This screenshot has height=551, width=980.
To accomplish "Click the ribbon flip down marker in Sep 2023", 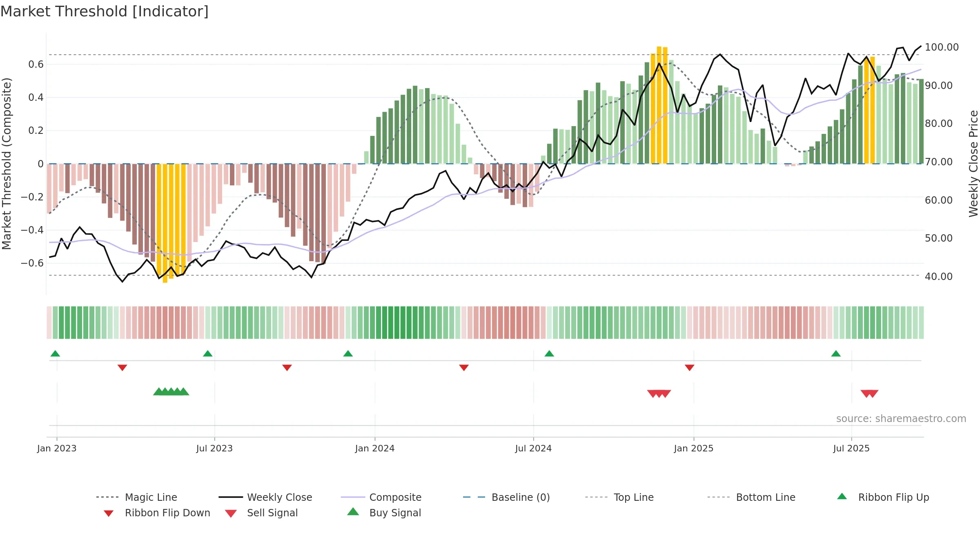I will pos(287,368).
